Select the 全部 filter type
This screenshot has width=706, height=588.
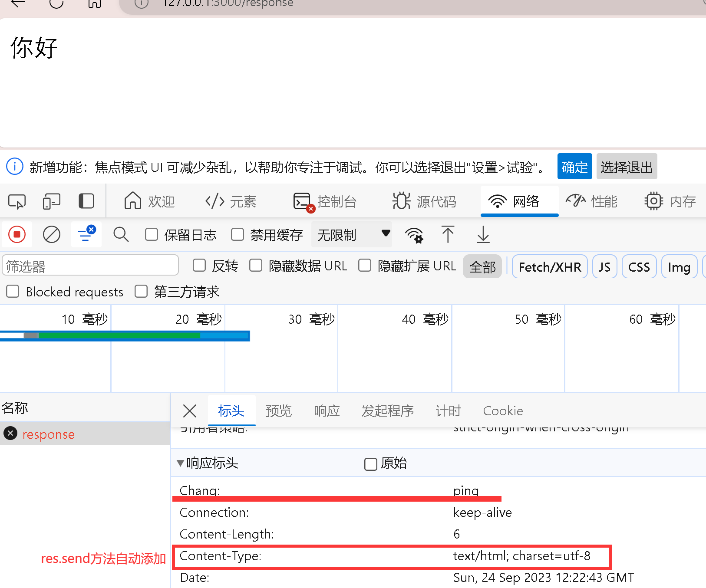click(x=482, y=266)
